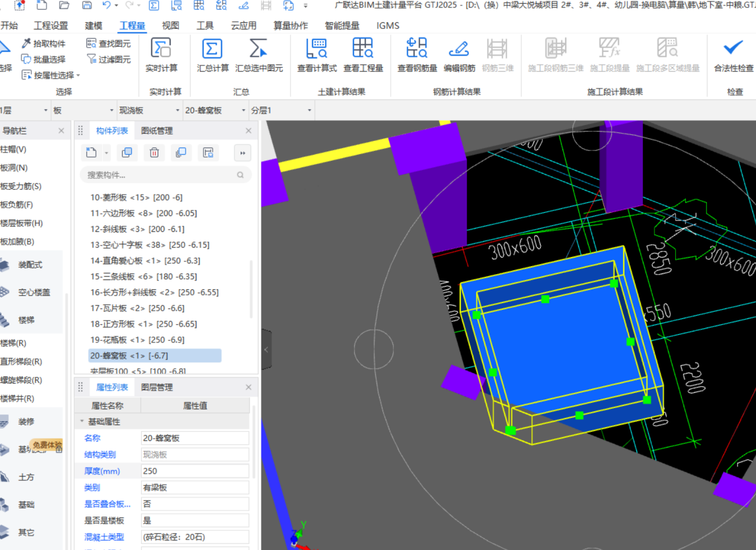756x550 pixels.
Task: Open the 建模 ribbon menu
Action: (93, 25)
